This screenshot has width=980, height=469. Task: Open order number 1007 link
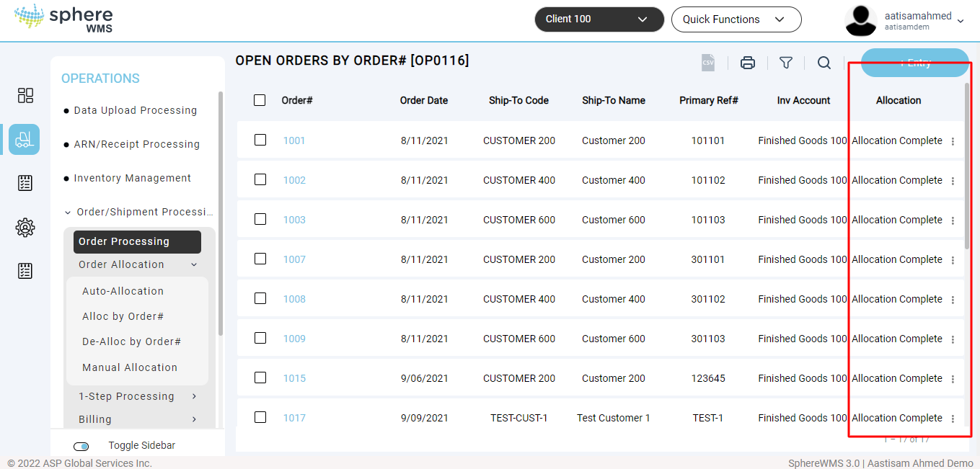[x=294, y=259]
